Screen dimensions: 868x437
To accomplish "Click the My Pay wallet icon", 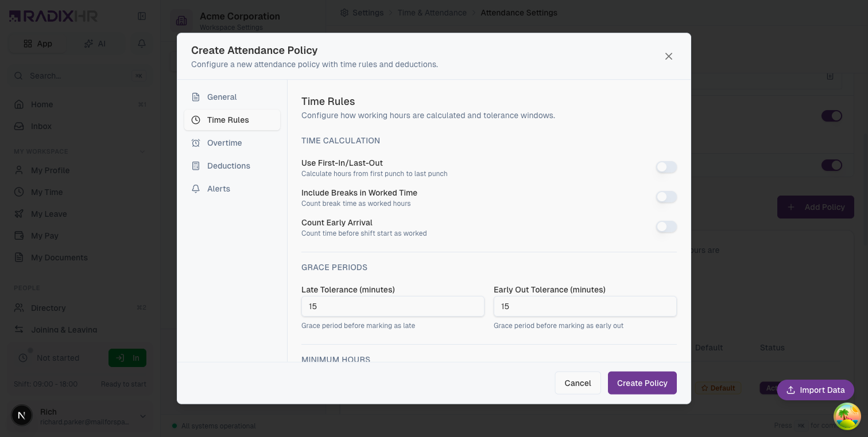I will coord(19,236).
